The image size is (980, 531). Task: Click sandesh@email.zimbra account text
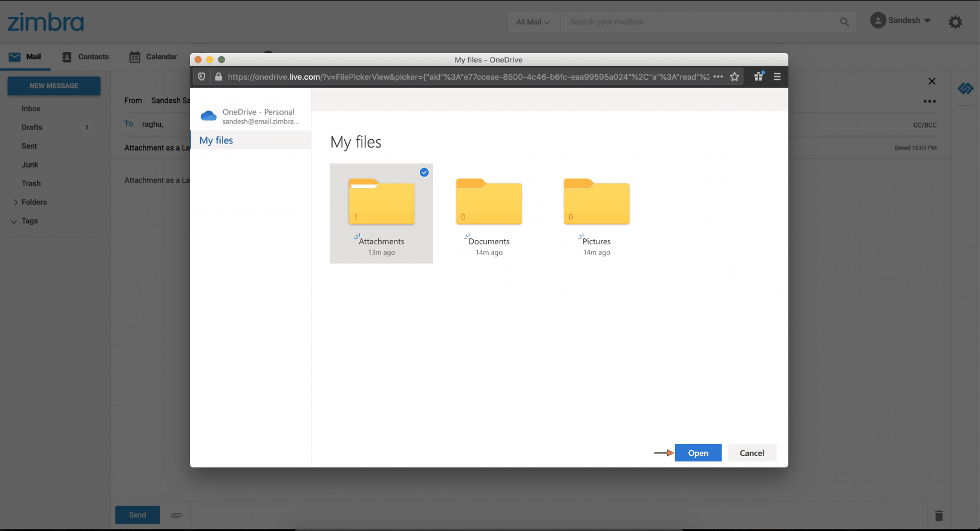pyautogui.click(x=261, y=122)
